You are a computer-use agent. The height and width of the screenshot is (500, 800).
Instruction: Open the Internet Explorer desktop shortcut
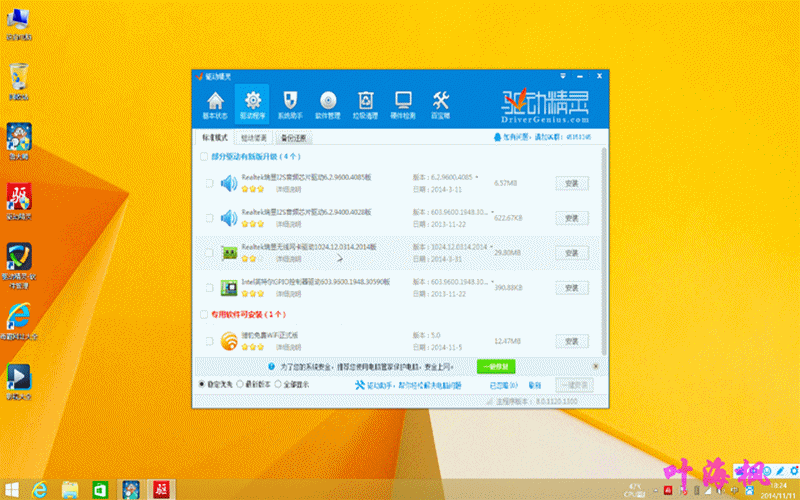pos(19,321)
